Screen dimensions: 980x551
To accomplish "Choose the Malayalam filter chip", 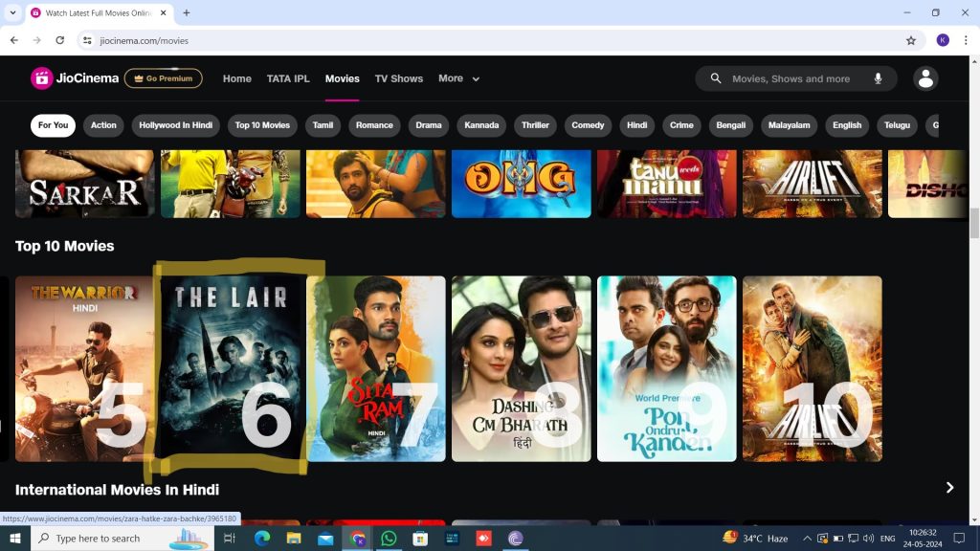I will tap(789, 125).
